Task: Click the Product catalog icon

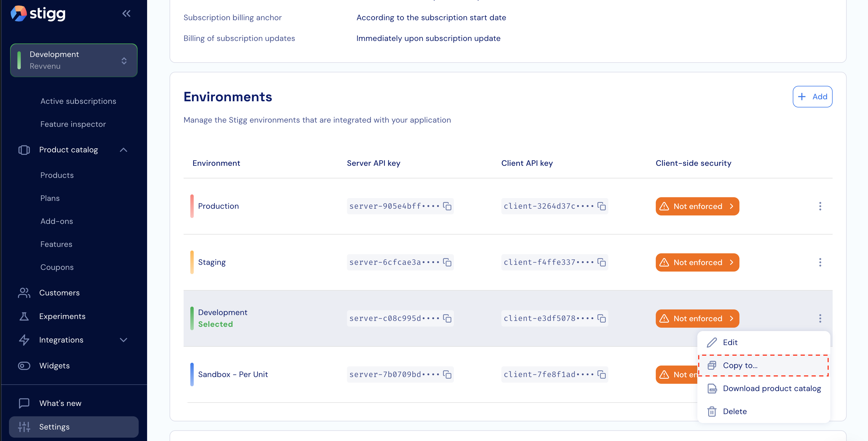Action: click(24, 150)
